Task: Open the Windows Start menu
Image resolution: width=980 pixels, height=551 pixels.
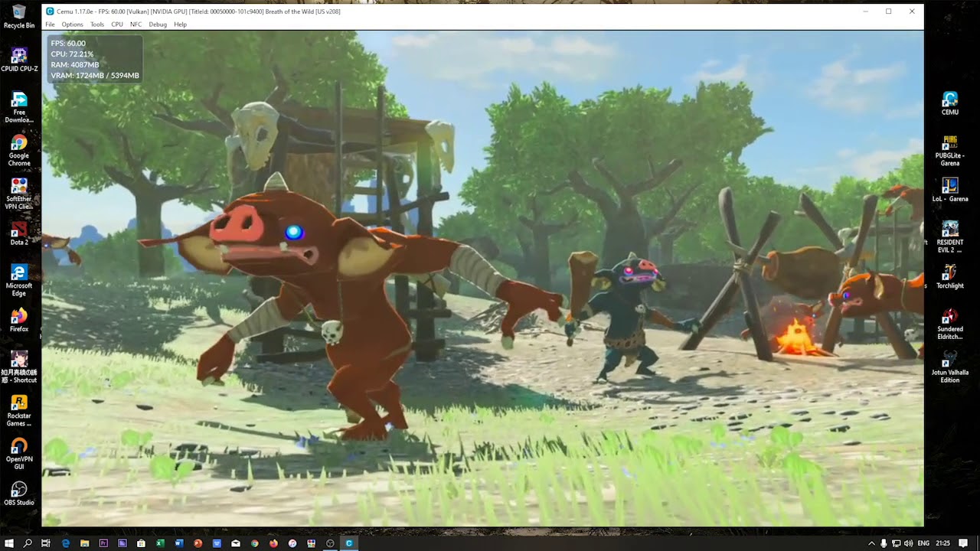Action: click(x=8, y=543)
